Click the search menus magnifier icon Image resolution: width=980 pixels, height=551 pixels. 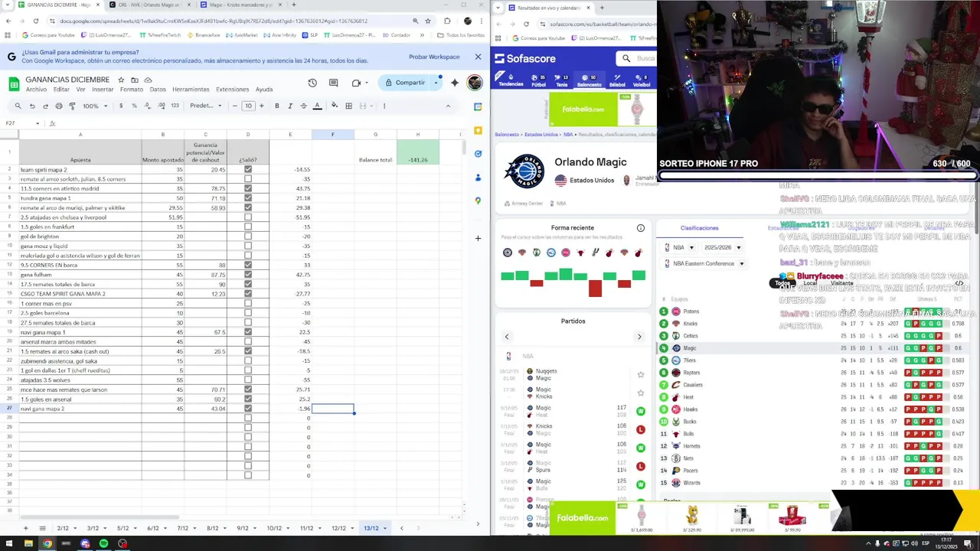(x=18, y=106)
